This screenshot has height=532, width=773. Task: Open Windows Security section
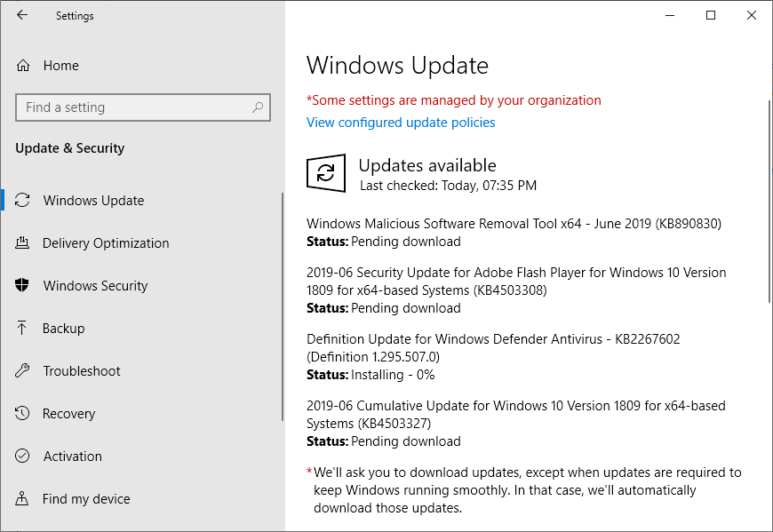coord(95,286)
